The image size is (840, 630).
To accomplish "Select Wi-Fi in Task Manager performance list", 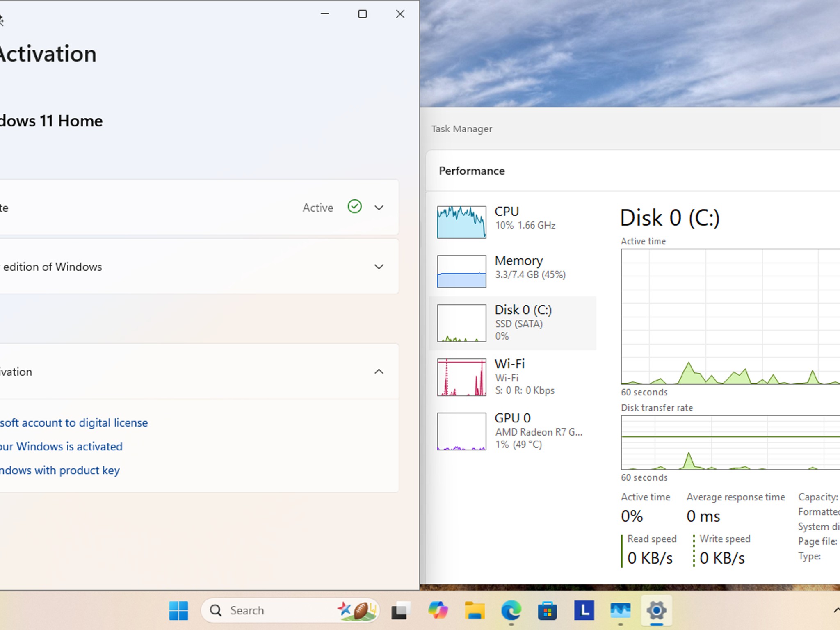I will pos(513,377).
